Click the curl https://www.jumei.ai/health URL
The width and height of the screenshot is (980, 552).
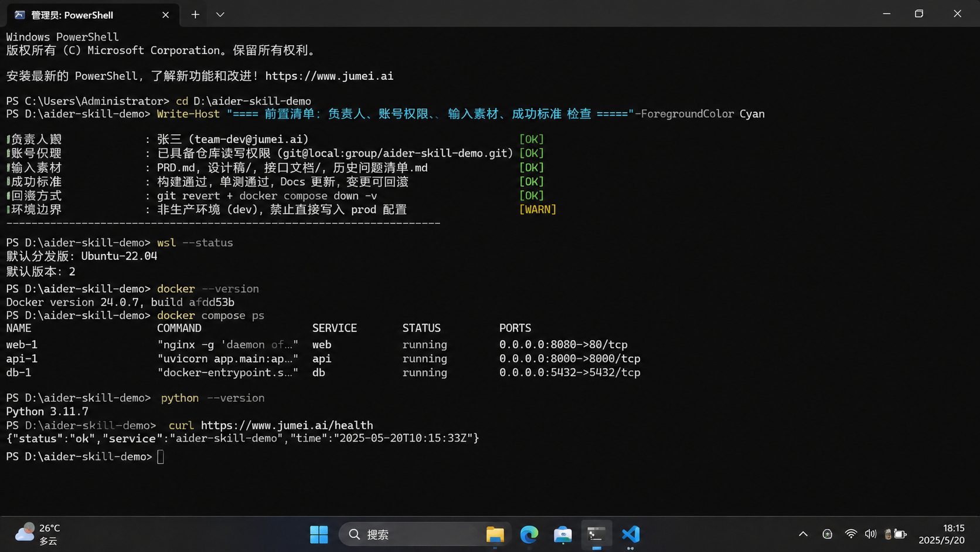coord(287,425)
